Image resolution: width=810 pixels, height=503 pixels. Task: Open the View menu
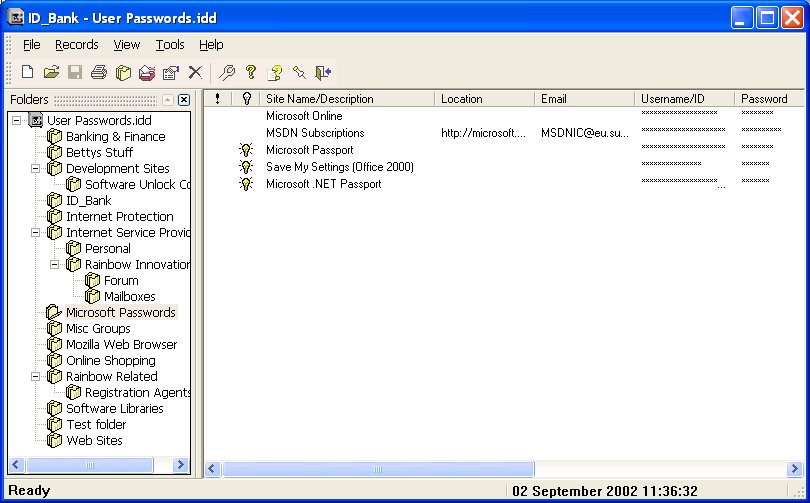click(x=127, y=45)
